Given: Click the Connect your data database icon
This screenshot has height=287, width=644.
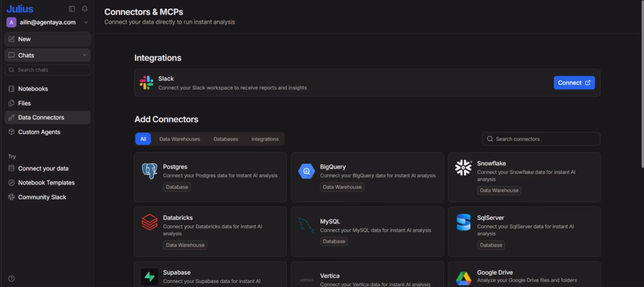Looking at the screenshot, I should 11,168.
